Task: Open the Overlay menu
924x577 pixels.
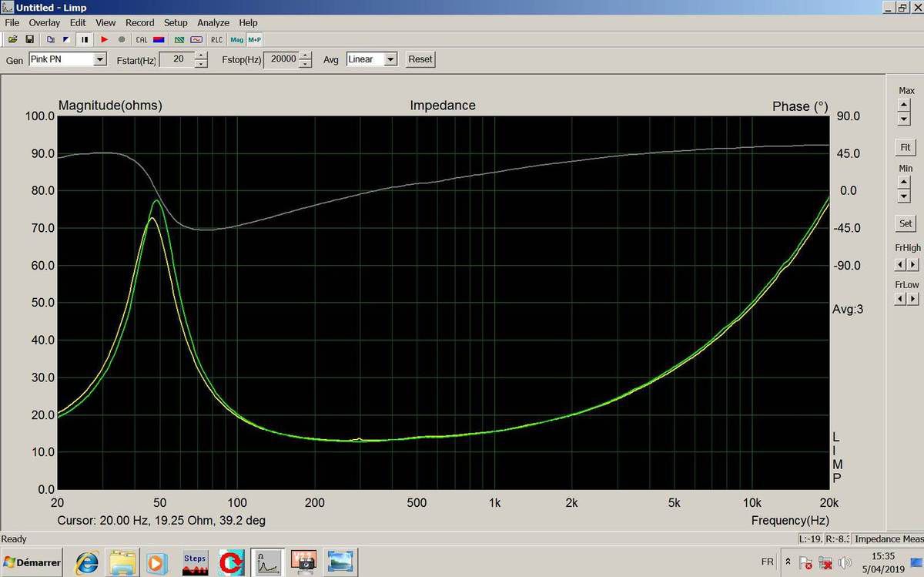Action: pyautogui.click(x=45, y=23)
